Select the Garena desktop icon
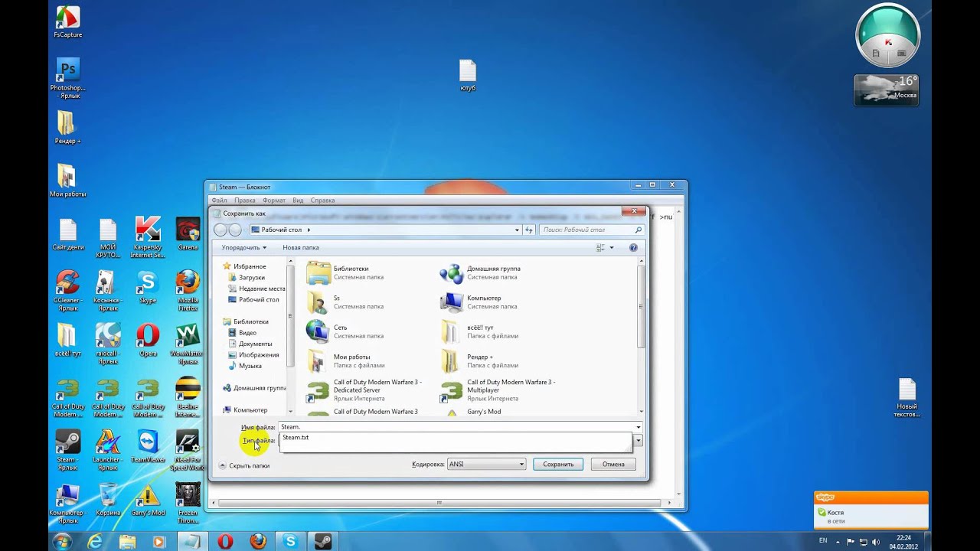 (188, 234)
